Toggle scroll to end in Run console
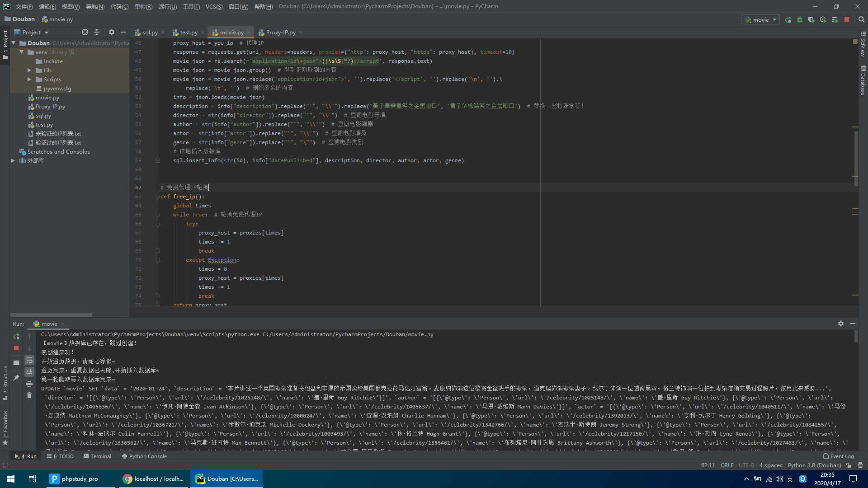The image size is (868, 488). coord(29,371)
